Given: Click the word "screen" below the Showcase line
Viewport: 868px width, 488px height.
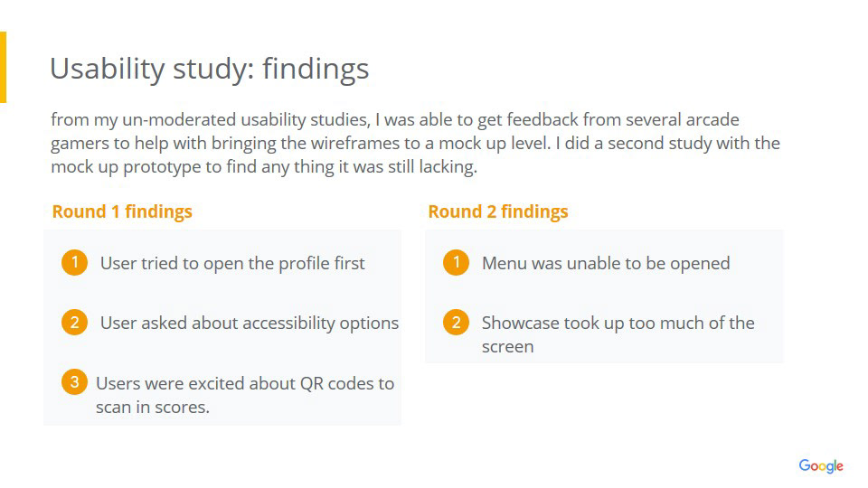Looking at the screenshot, I should (x=507, y=346).
